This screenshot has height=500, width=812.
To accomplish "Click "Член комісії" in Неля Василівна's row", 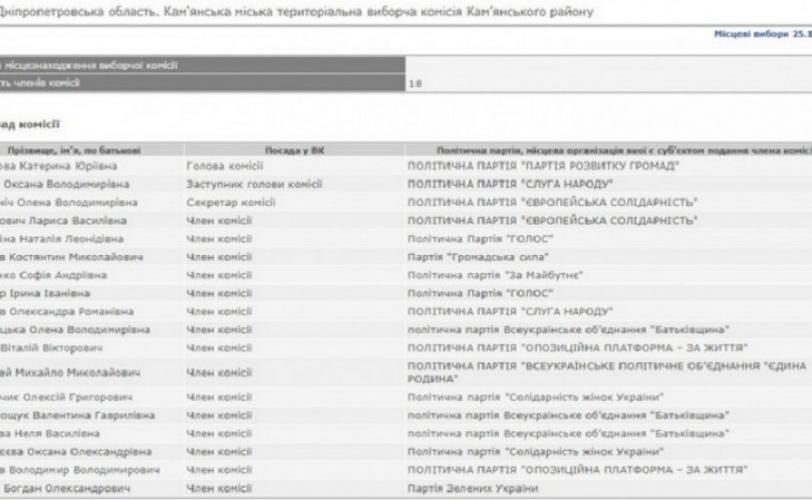I will (x=219, y=434).
